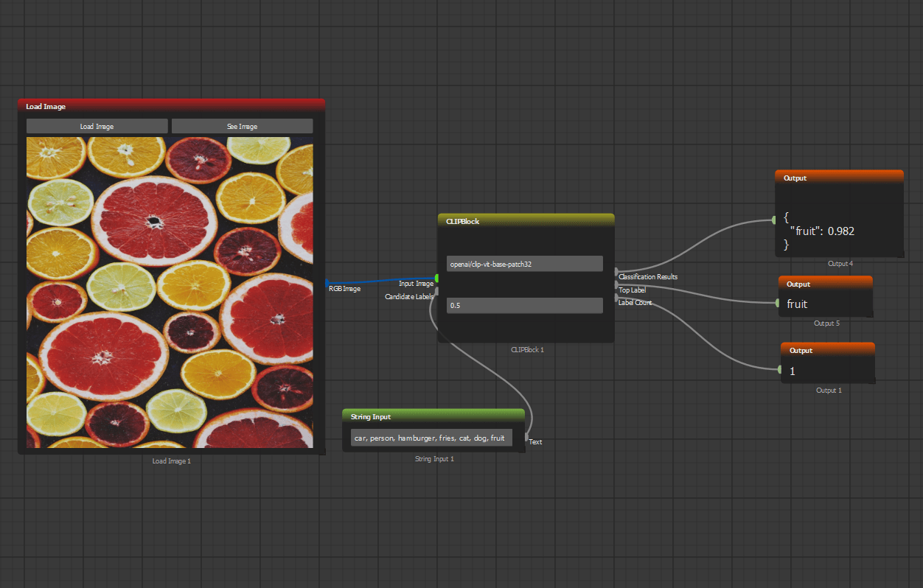Select the String Input node header
This screenshot has width=923, height=588.
[x=433, y=416]
